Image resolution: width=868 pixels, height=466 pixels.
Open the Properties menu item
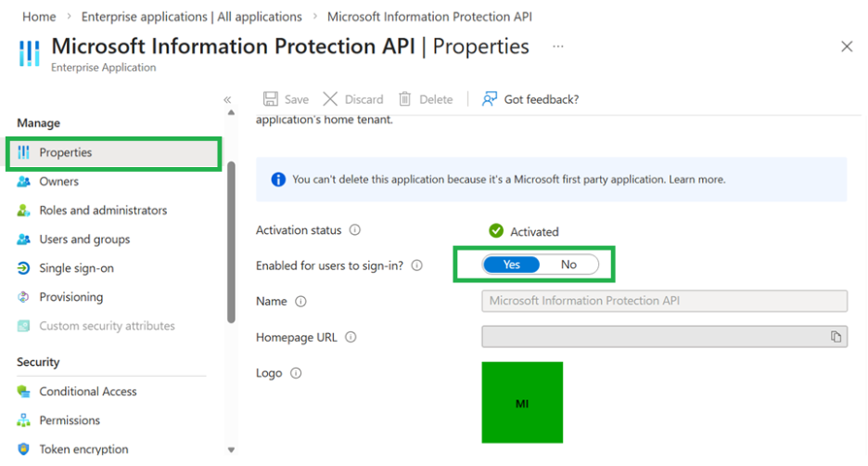pyautogui.click(x=114, y=153)
